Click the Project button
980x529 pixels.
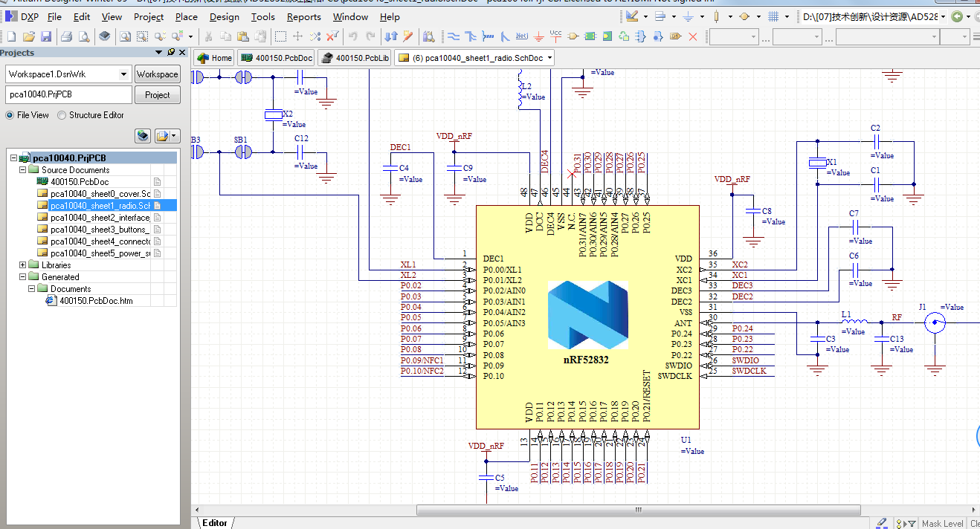pos(157,95)
